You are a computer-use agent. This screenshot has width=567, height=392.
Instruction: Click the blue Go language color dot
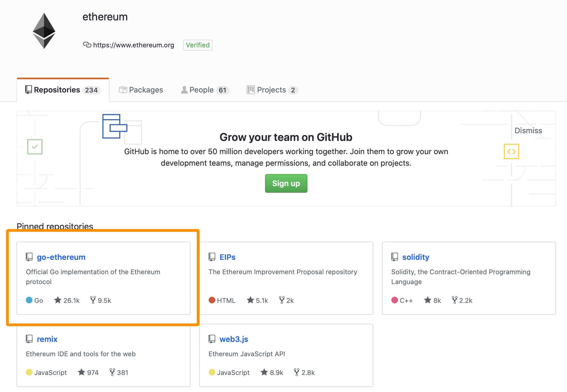tap(29, 300)
